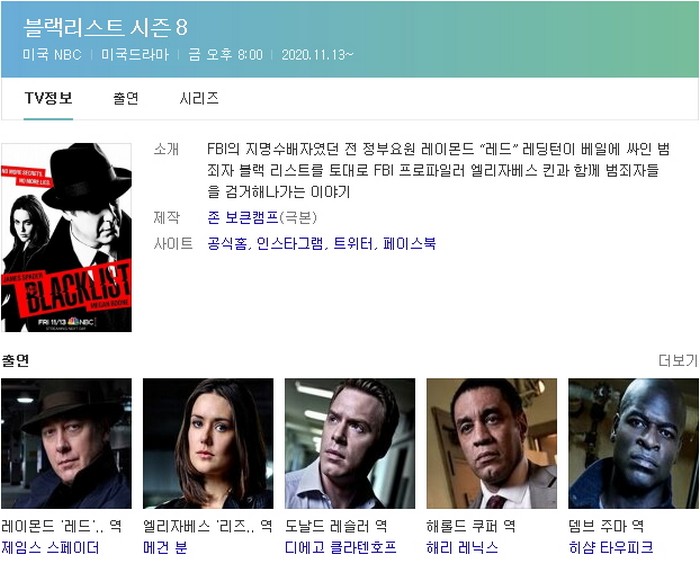Click the 제임스 스페이더 name link

tap(50, 547)
